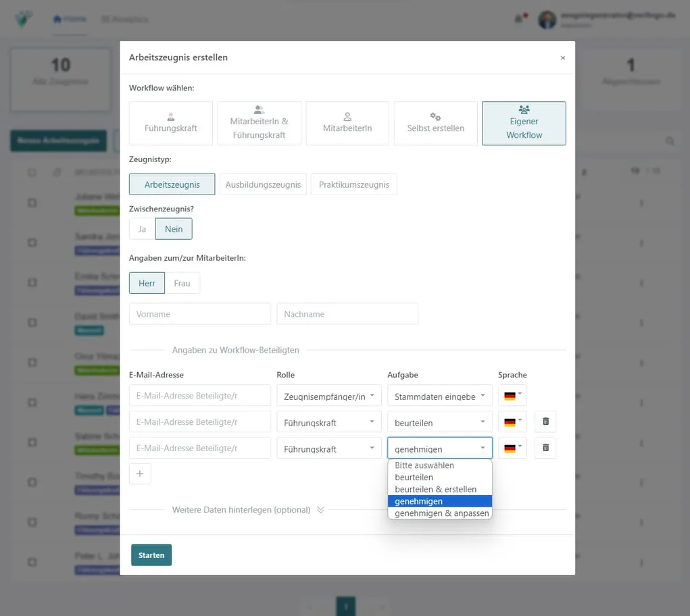
Task: Tick the select-all checkbox in table header
Action: (32, 172)
